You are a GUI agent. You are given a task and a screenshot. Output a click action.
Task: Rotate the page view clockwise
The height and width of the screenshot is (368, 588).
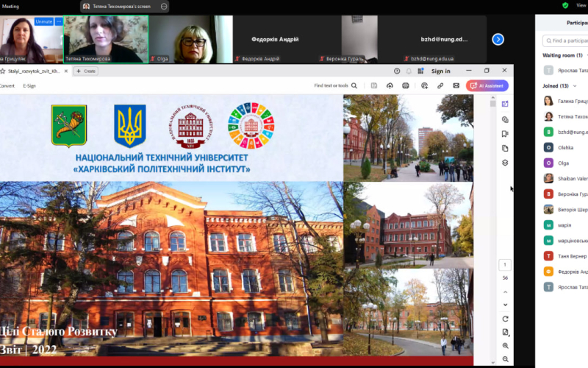click(x=505, y=319)
